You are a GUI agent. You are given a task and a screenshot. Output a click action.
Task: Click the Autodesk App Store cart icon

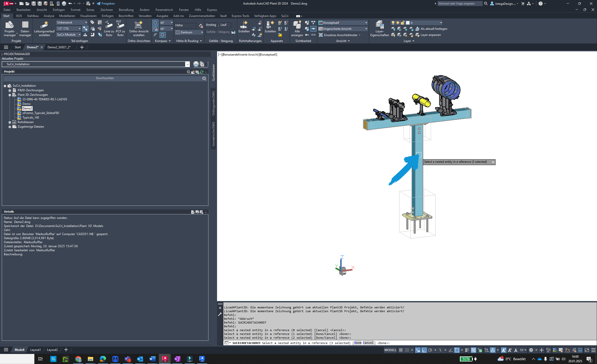[523, 4]
